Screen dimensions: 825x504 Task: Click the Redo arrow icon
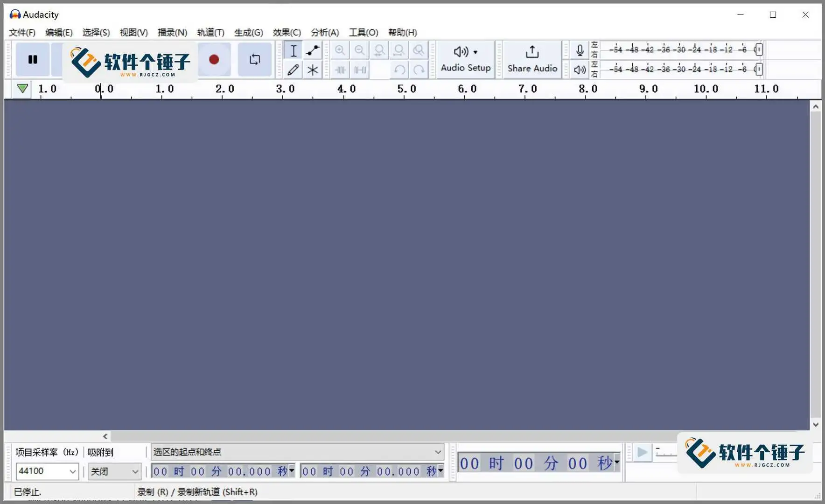[x=419, y=70]
